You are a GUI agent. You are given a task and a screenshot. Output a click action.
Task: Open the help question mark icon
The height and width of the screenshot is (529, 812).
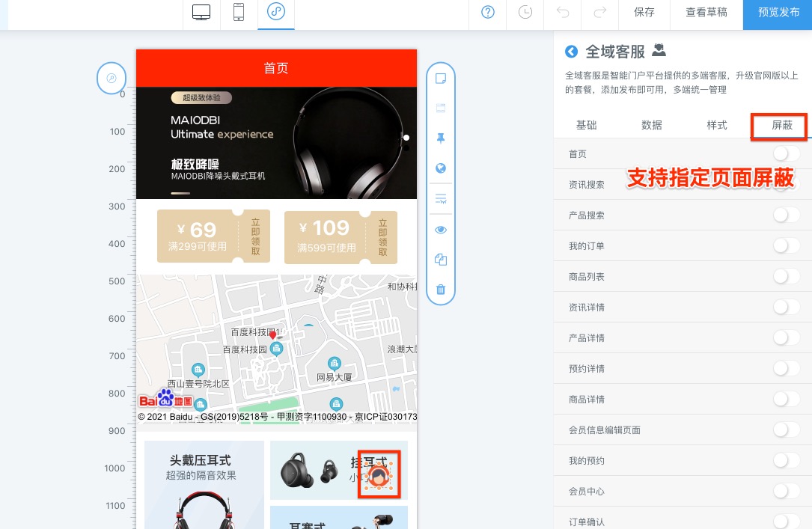[488, 13]
